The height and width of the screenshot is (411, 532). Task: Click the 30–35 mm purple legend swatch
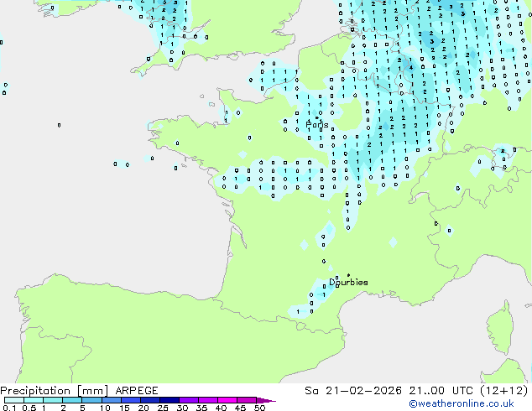[x=189, y=400]
